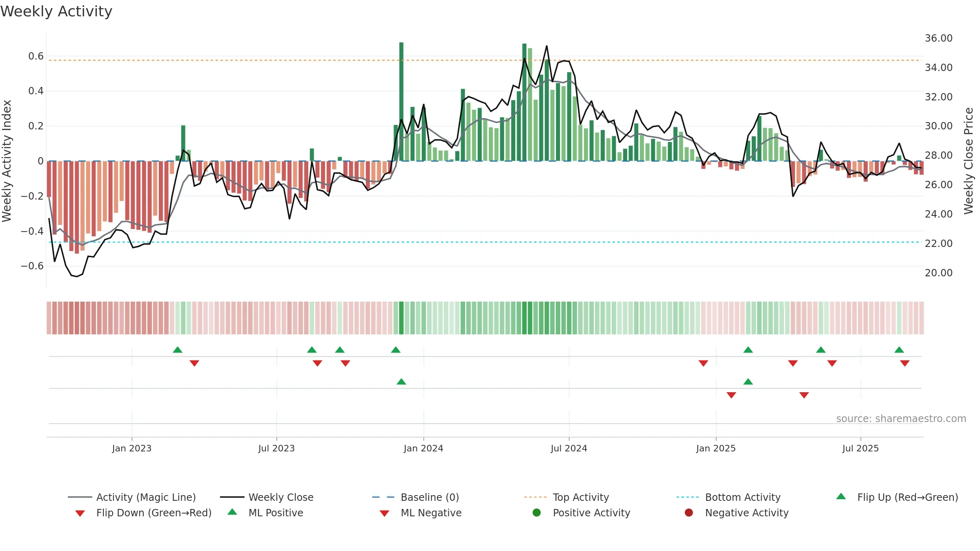Click the source: sharemaestro.com text

[901, 419]
